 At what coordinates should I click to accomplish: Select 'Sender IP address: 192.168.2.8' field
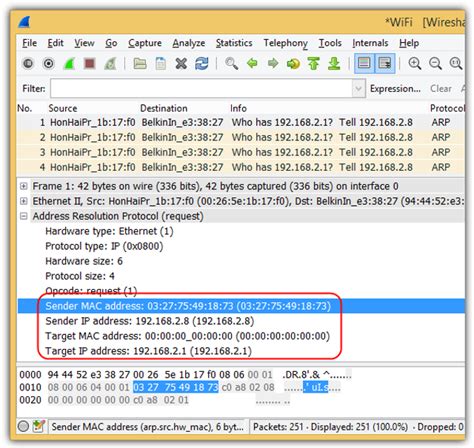pyautogui.click(x=150, y=321)
